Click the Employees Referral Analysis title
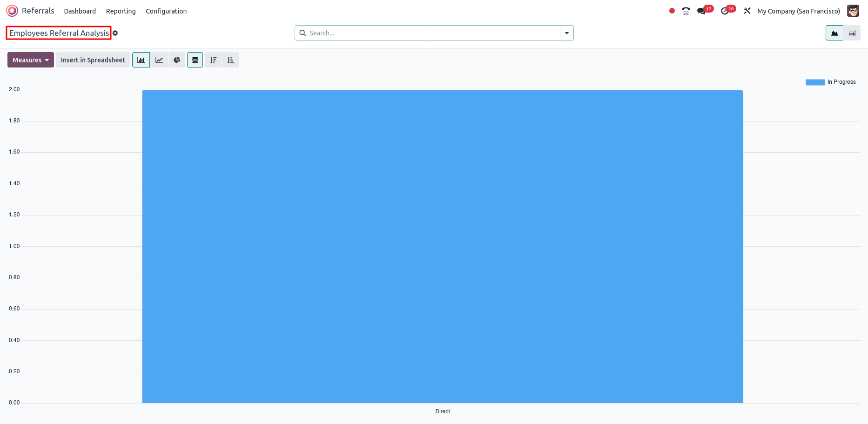The image size is (868, 424). pos(59,33)
